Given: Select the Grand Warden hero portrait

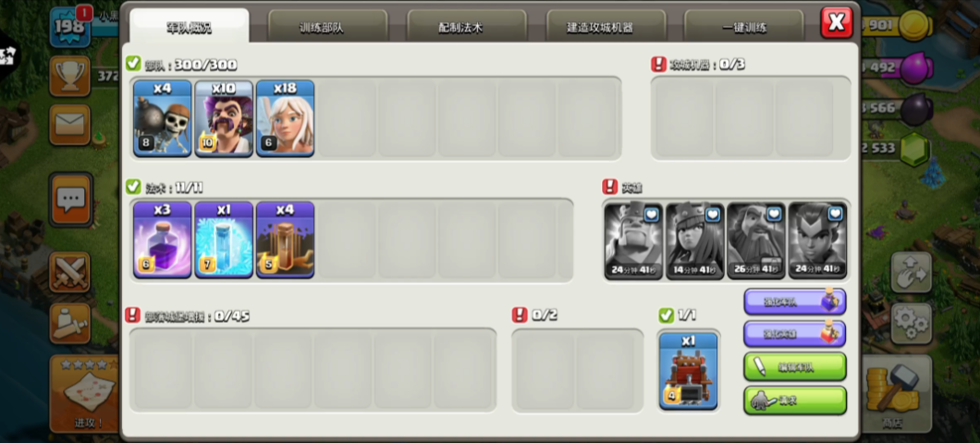Looking at the screenshot, I should pos(756,240).
